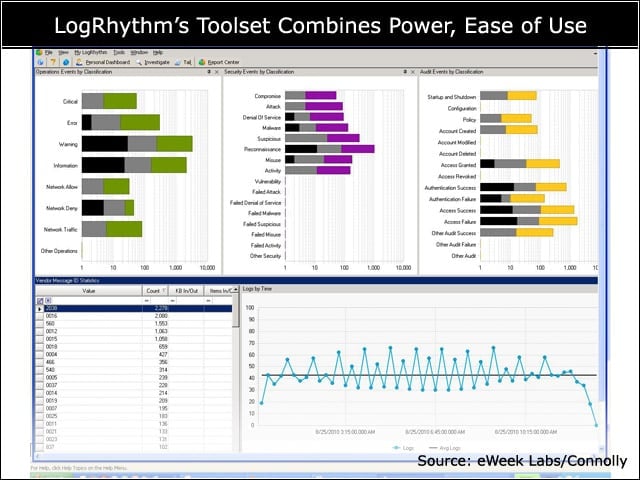This screenshot has width=640, height=480.
Task: Select the Logs by Time panel title
Action: (x=257, y=289)
